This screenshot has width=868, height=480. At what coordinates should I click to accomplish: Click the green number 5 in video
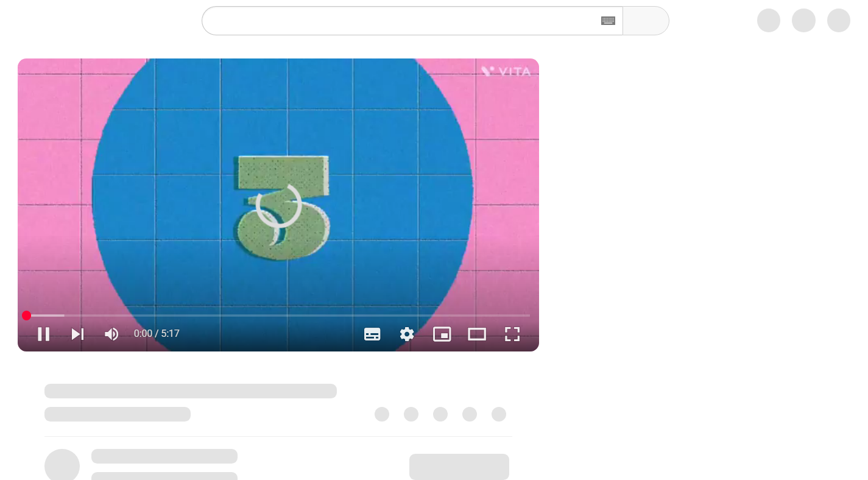(x=281, y=207)
